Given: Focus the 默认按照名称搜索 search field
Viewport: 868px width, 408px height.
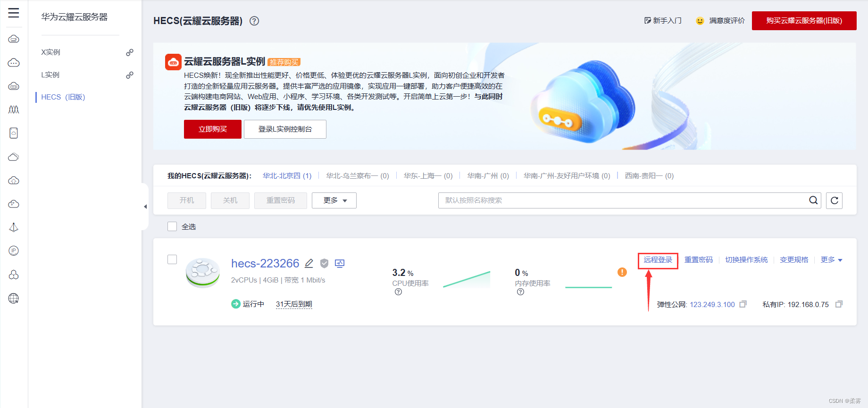Looking at the screenshot, I should (630, 200).
